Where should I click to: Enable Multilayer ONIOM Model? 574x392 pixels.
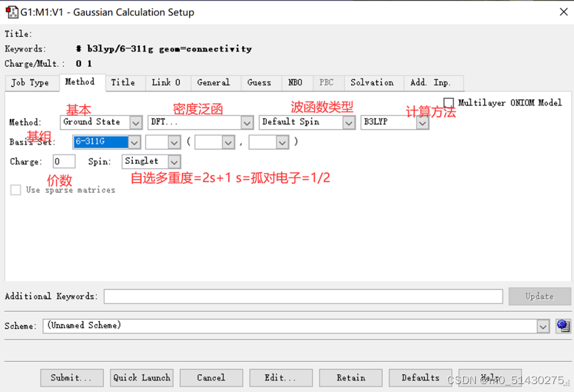coord(449,103)
